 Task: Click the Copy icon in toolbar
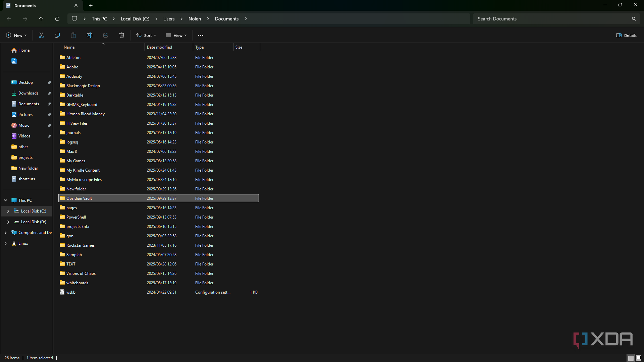pos(57,35)
